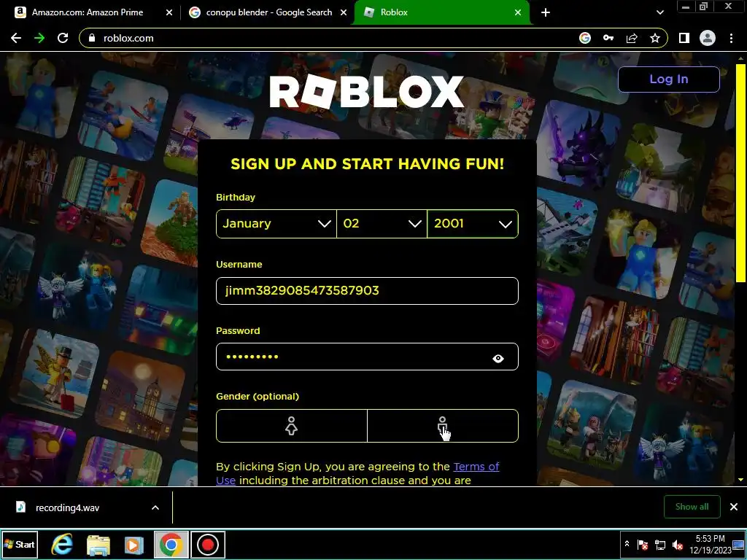Open the Google icon in the address bar

click(585, 38)
